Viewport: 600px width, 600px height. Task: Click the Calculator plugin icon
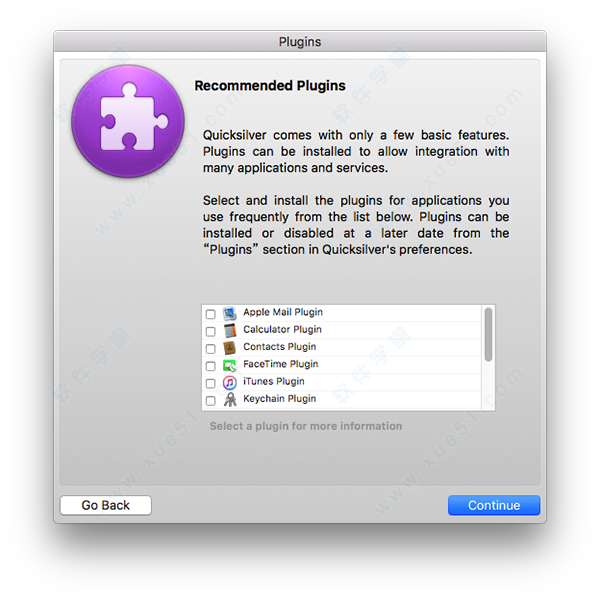click(x=230, y=331)
